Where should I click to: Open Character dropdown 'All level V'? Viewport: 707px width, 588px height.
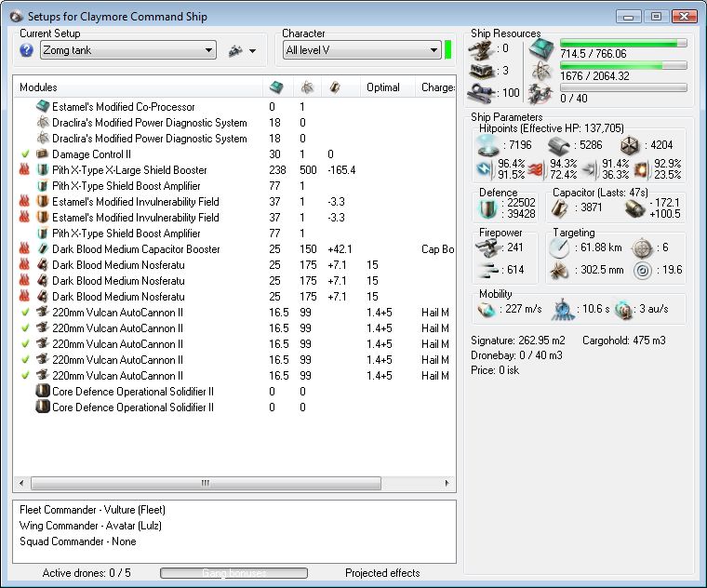coord(362,50)
